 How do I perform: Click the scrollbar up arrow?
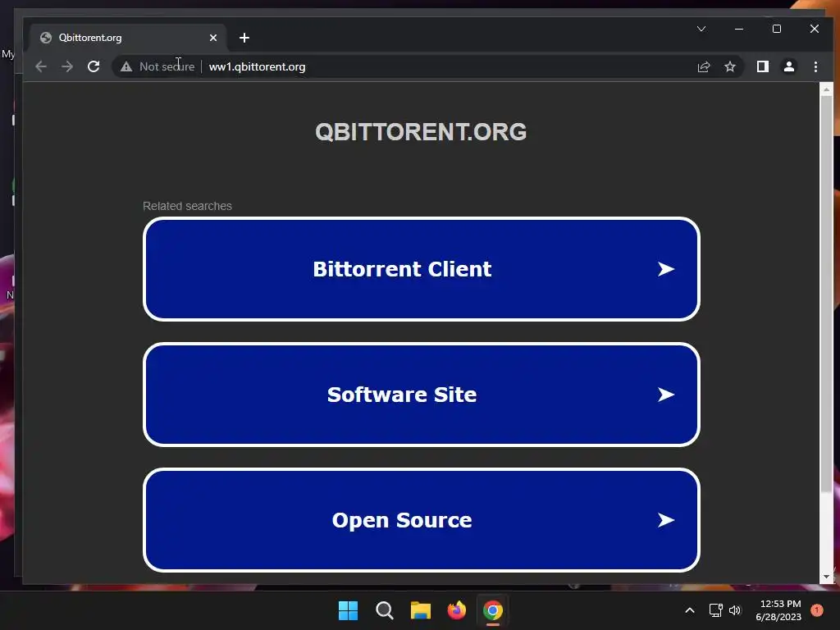point(826,89)
